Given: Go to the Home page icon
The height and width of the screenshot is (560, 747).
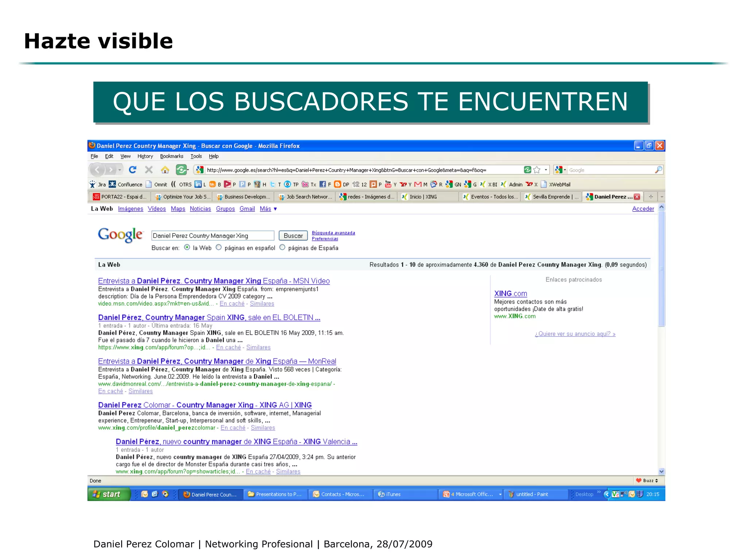Looking at the screenshot, I should pos(165,170).
